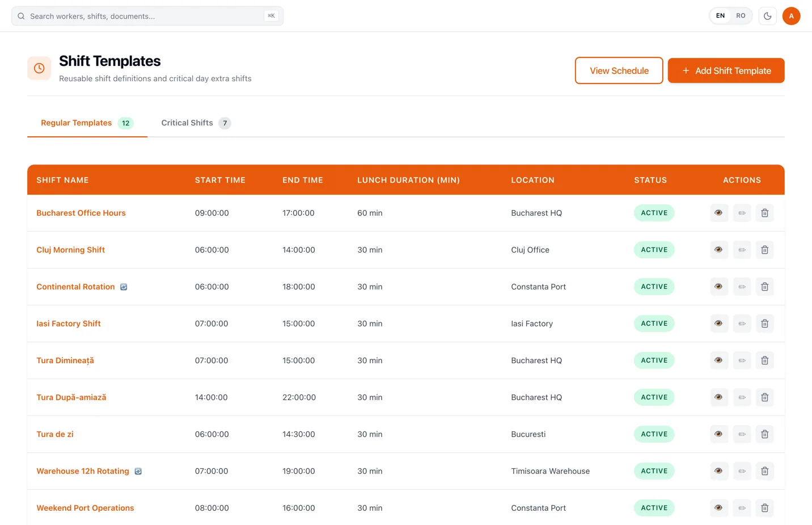Click the Lunch Duration (Min) column header

point(408,180)
